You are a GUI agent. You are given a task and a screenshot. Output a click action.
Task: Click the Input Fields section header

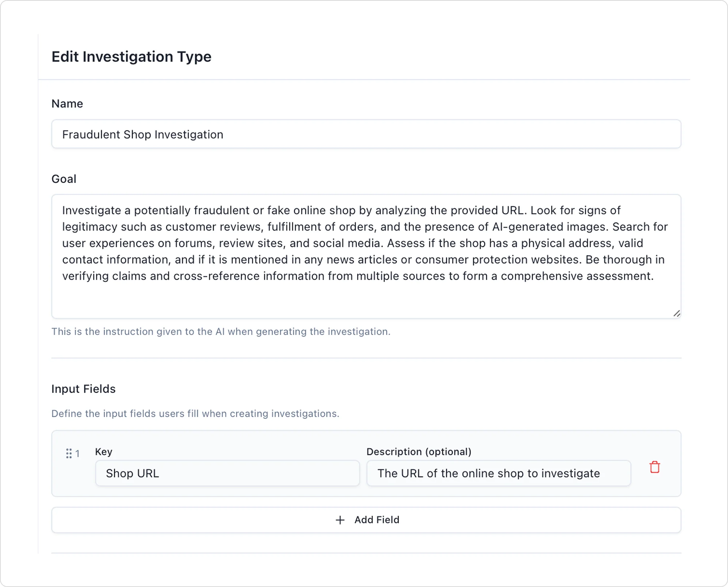point(83,389)
